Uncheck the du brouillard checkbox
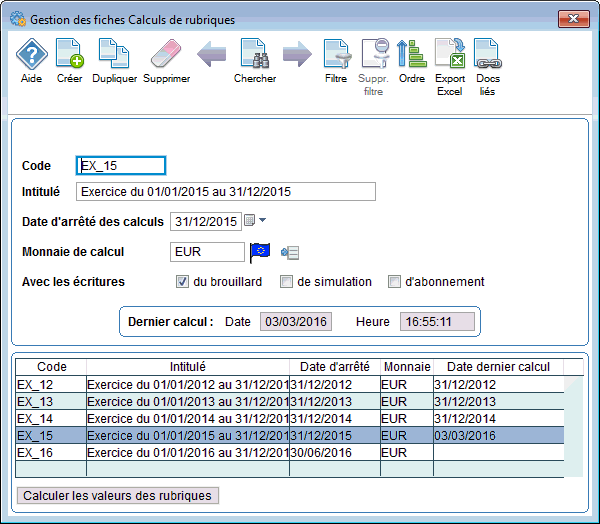 183,282
